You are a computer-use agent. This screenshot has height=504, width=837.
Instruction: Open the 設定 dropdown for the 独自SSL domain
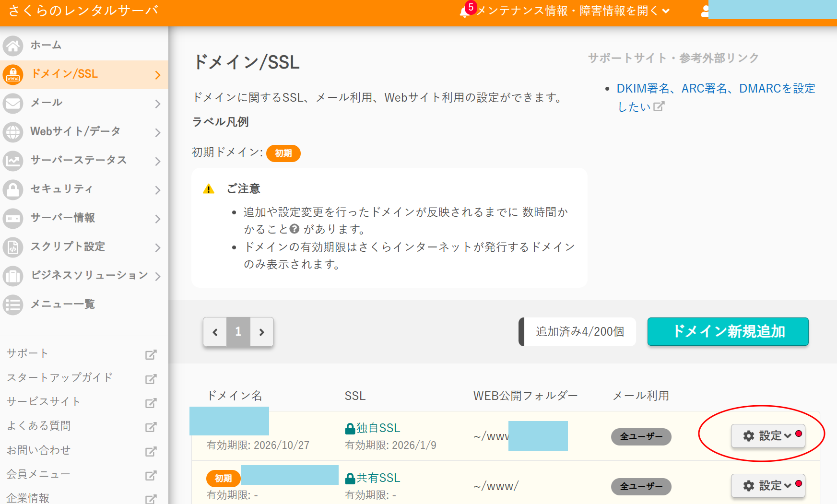[767, 436]
